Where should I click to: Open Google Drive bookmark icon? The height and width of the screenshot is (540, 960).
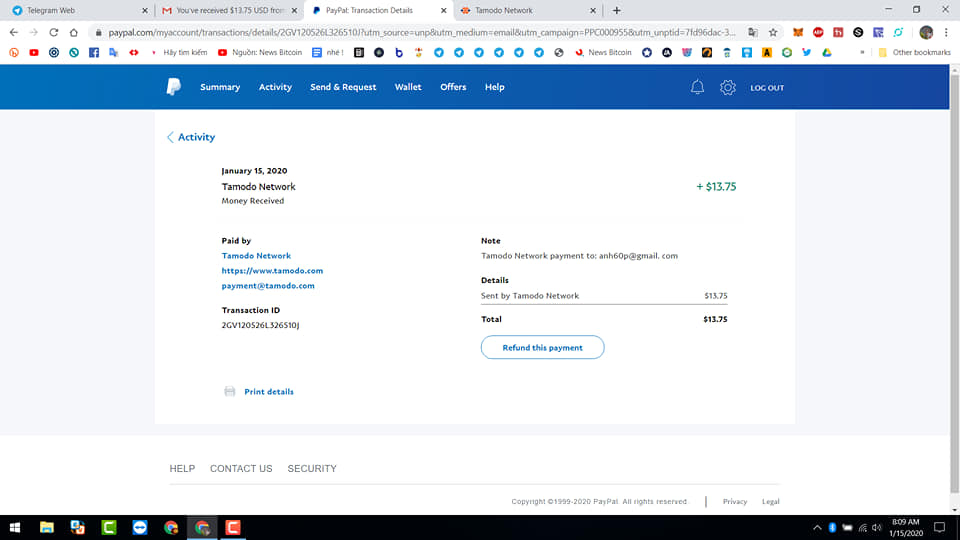click(827, 53)
